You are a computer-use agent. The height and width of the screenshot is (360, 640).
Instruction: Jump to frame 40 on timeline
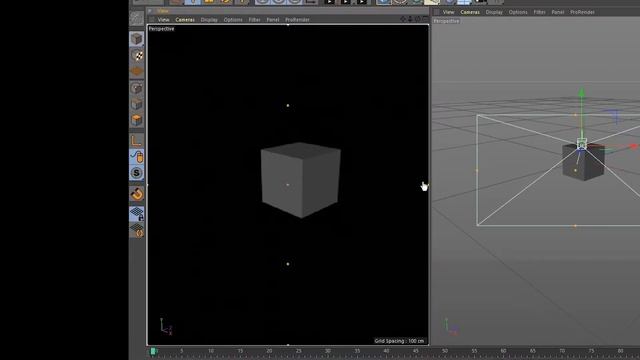click(x=386, y=351)
